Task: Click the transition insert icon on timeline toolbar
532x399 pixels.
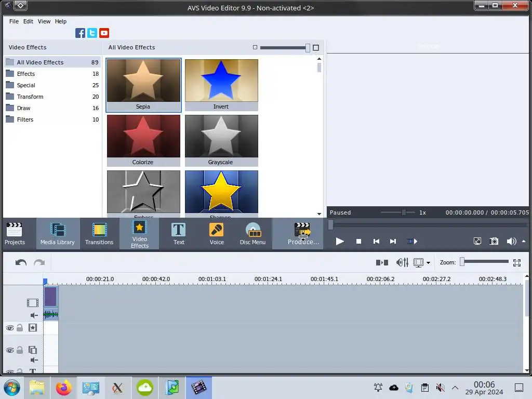Action: (382, 262)
